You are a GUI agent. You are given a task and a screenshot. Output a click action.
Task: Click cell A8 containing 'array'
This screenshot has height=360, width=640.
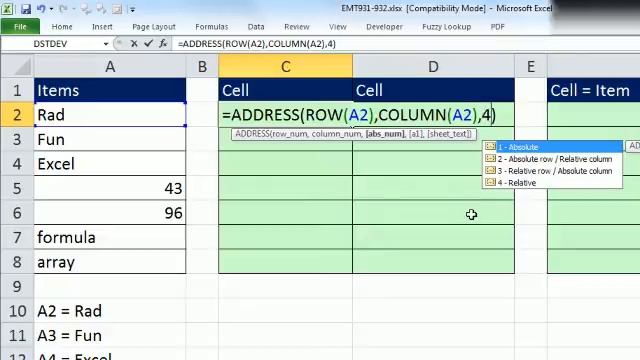(x=110, y=262)
